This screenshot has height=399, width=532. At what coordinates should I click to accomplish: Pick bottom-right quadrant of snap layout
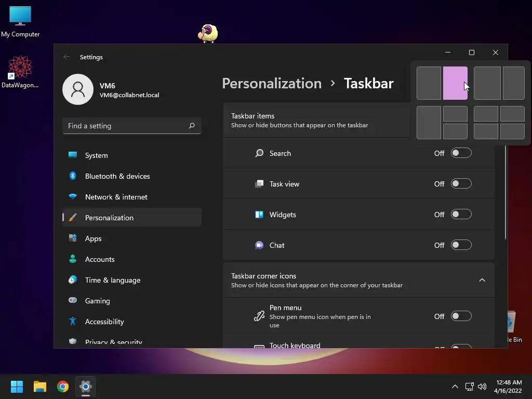coord(512,131)
